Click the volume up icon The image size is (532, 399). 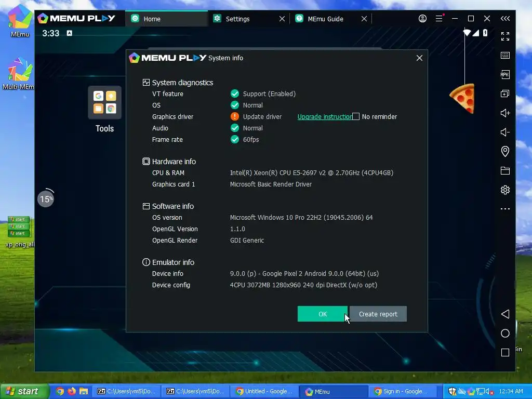point(505,113)
